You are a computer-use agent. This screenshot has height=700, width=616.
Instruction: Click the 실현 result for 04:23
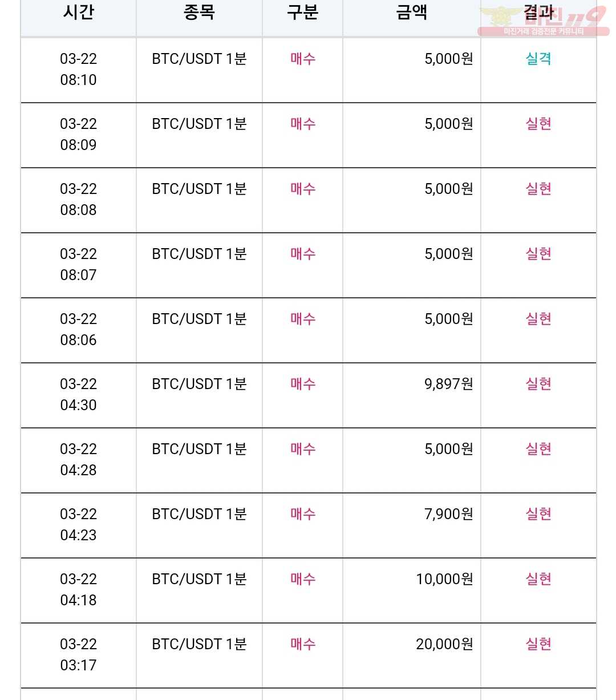(538, 514)
